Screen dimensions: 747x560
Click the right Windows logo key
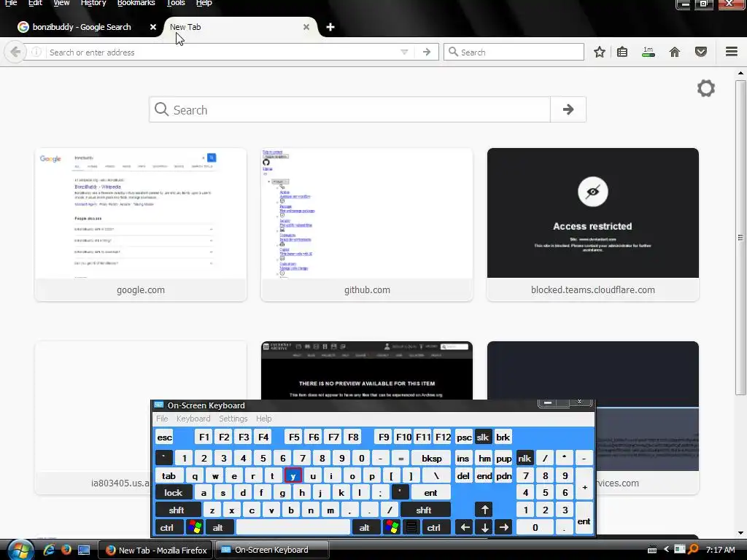click(x=392, y=527)
